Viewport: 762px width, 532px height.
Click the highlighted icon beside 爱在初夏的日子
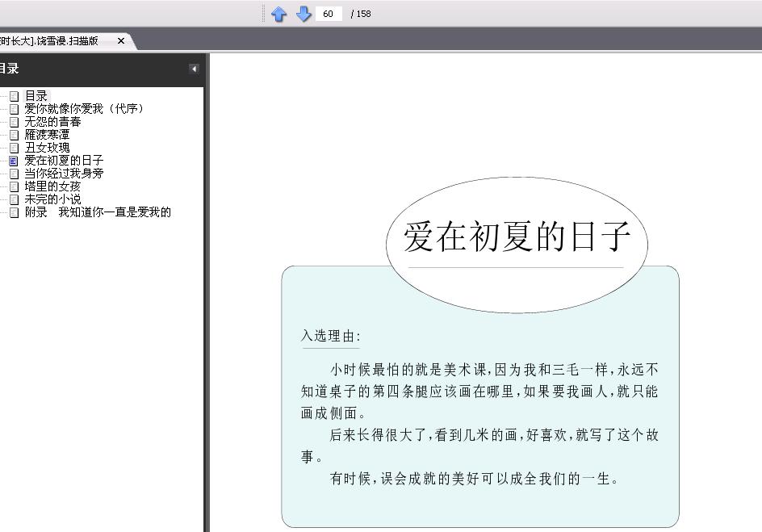pos(14,161)
